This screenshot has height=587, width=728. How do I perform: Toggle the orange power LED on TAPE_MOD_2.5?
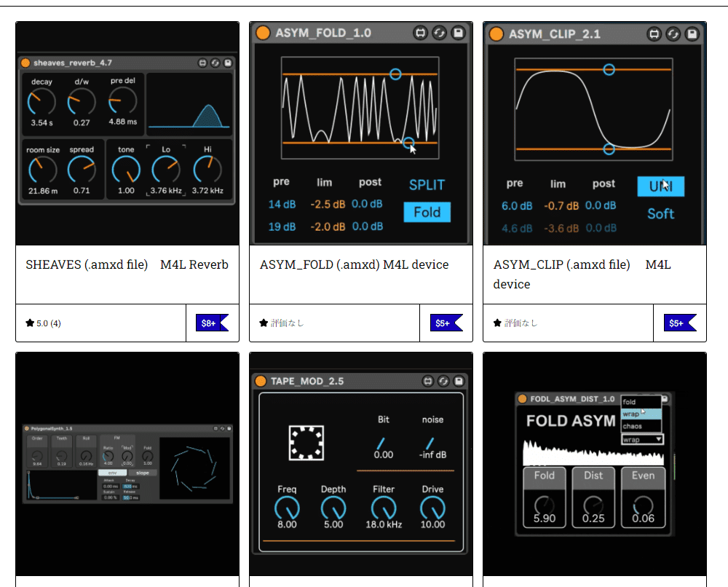point(263,381)
